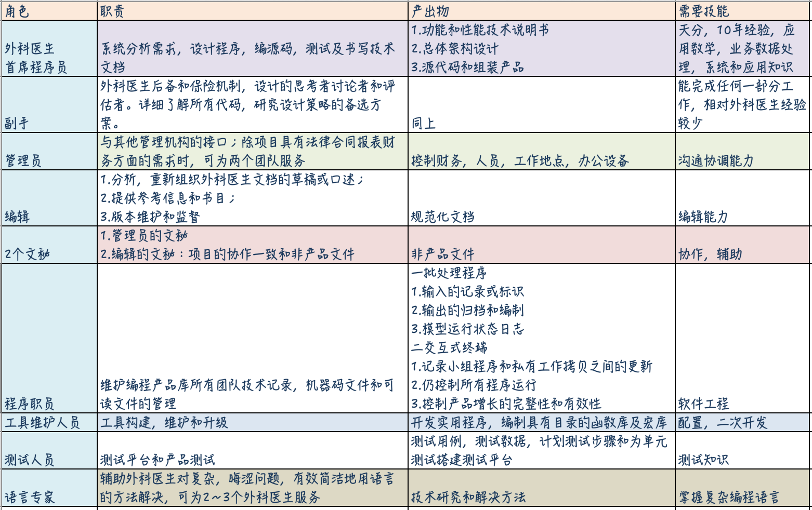Screen dimensions: 812x510
Task: Click the 协作，辅助 skill cell
Action: tap(743, 245)
